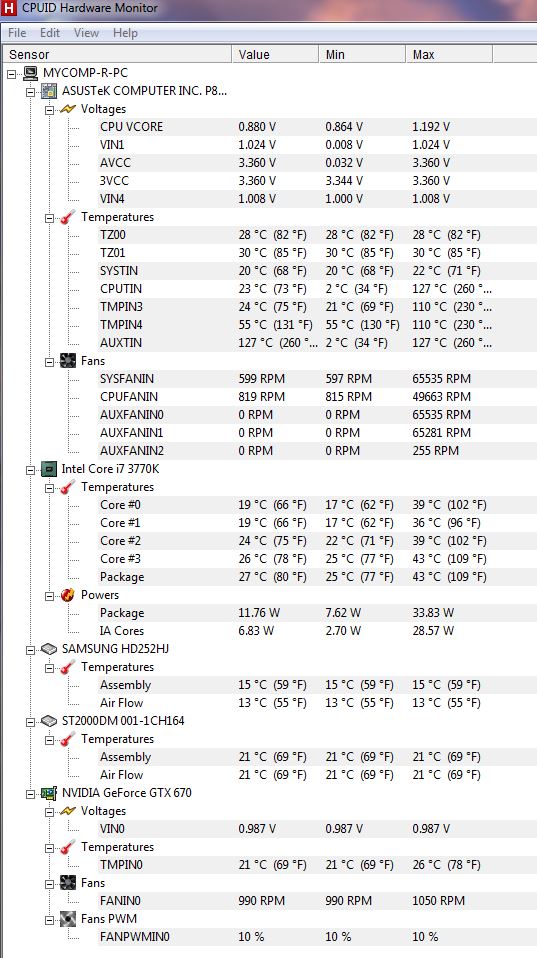Collapse the Intel Core i7 3770K node
The height and width of the screenshot is (958, 537).
point(30,469)
